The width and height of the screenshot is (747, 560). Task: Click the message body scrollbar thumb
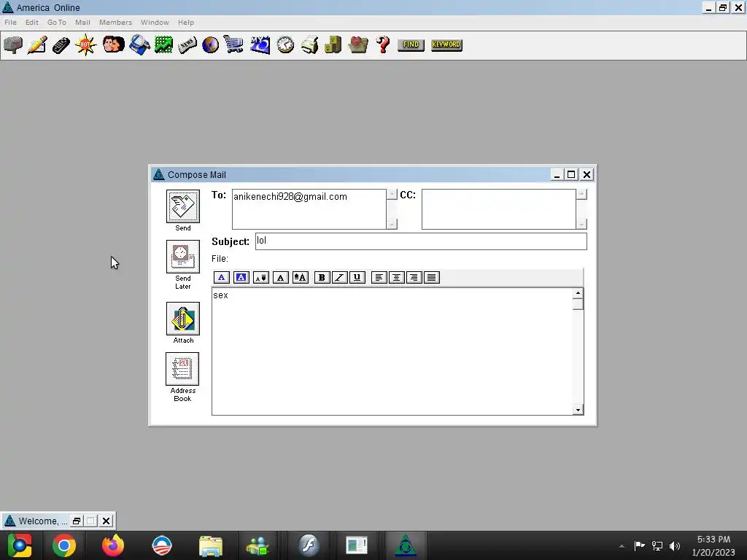point(578,304)
